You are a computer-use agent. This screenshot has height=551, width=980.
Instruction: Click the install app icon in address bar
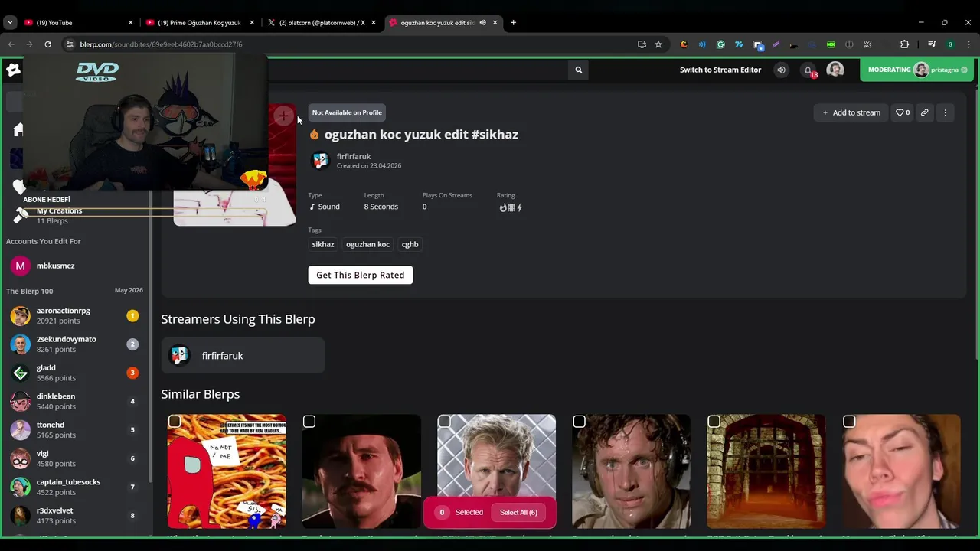tap(642, 44)
